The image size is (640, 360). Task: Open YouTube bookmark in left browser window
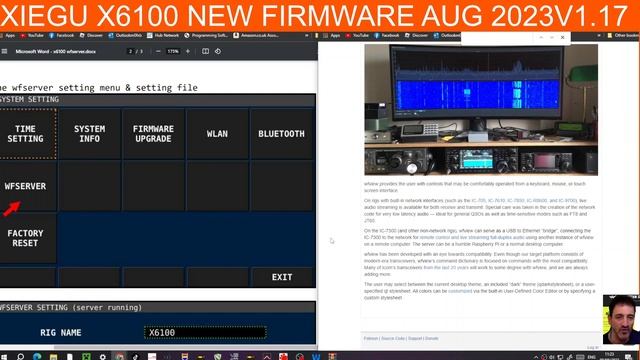coord(32,36)
